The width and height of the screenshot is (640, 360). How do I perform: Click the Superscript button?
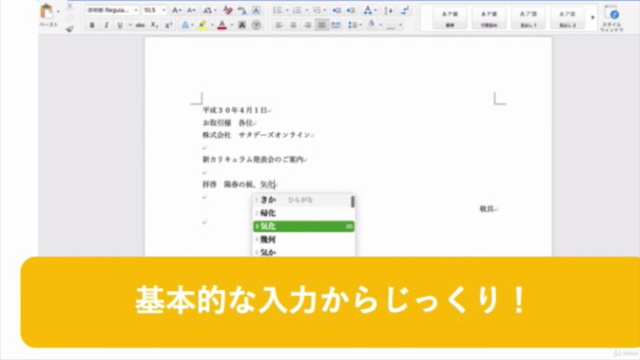pos(169,25)
